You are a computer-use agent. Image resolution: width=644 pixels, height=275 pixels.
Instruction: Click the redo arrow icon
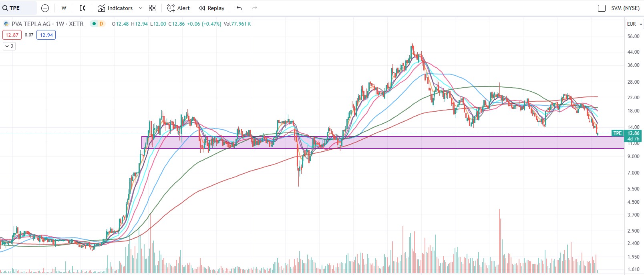pyautogui.click(x=254, y=8)
